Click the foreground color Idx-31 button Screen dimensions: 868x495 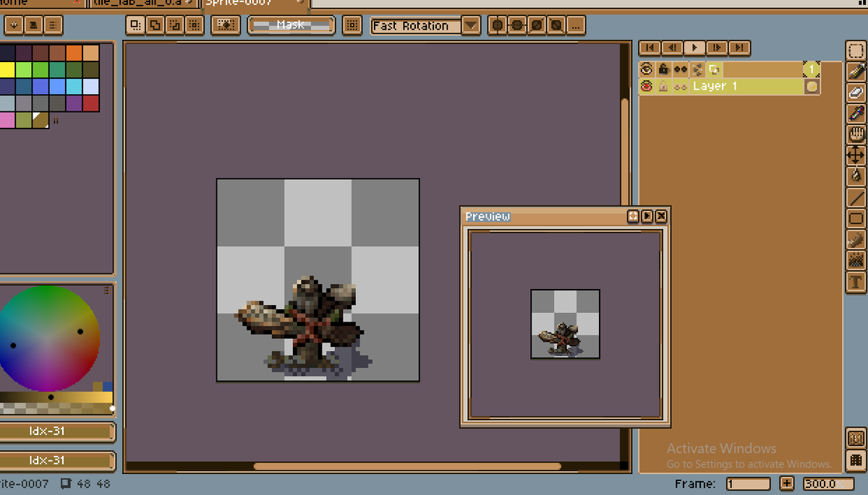[57, 431]
